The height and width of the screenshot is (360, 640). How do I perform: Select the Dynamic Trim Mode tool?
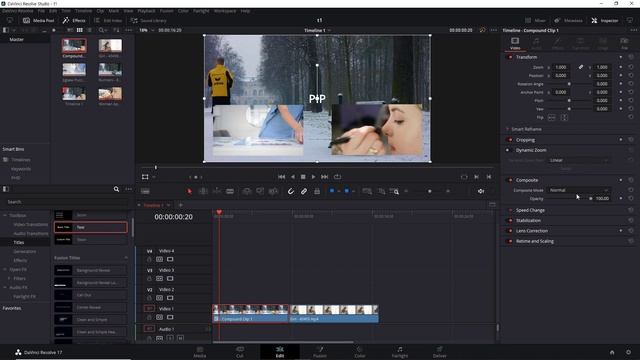[x=217, y=191]
